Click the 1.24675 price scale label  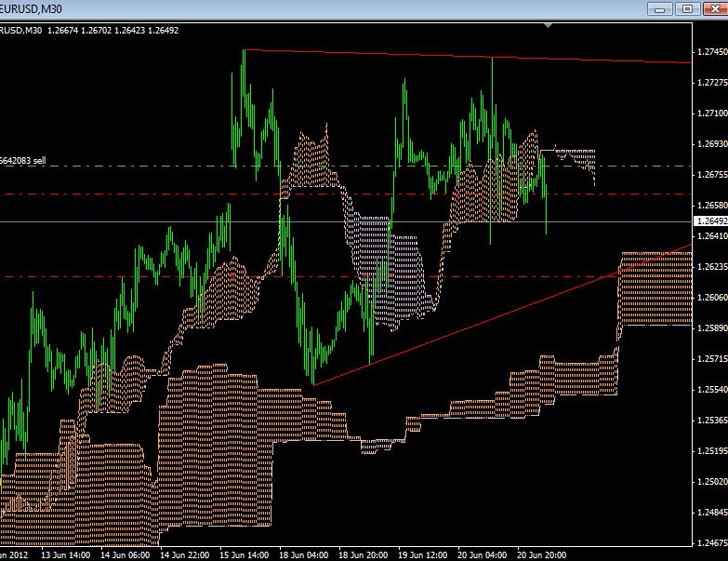712,543
